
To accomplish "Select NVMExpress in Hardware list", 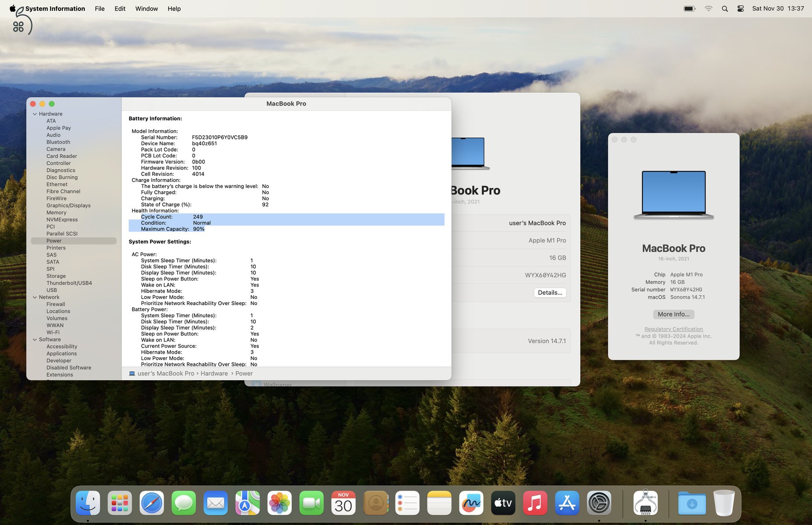I will click(62, 220).
